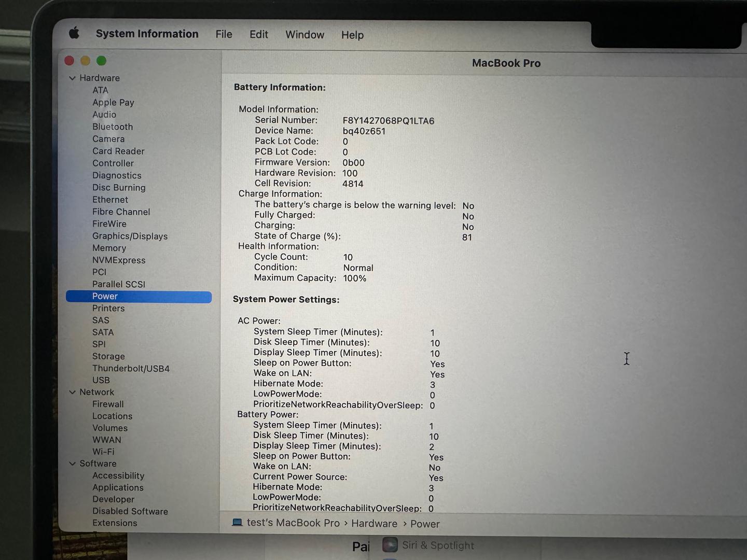Screen dimensions: 747x560
Task: Select Diagnostics in the sidebar
Action: [117, 176]
